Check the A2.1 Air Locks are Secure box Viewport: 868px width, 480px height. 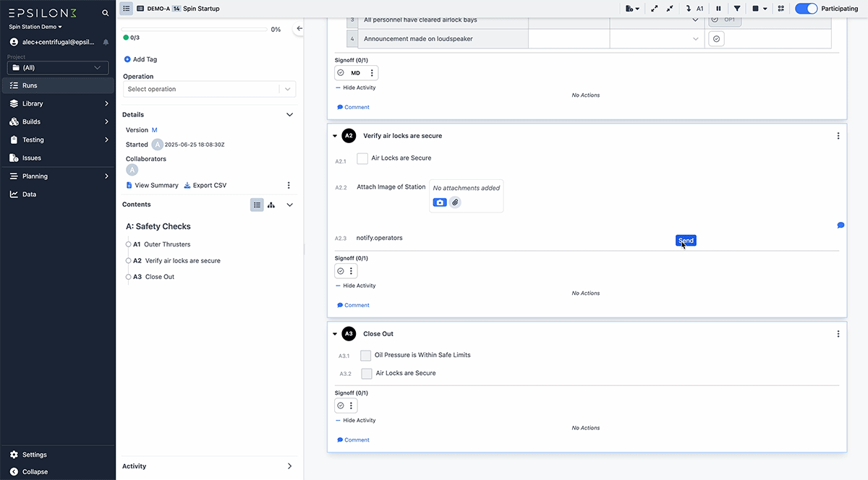(362, 159)
